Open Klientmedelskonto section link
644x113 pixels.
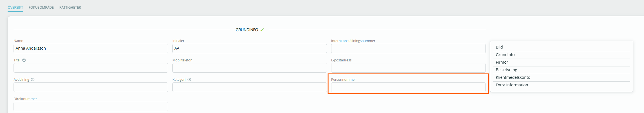pyautogui.click(x=513, y=77)
